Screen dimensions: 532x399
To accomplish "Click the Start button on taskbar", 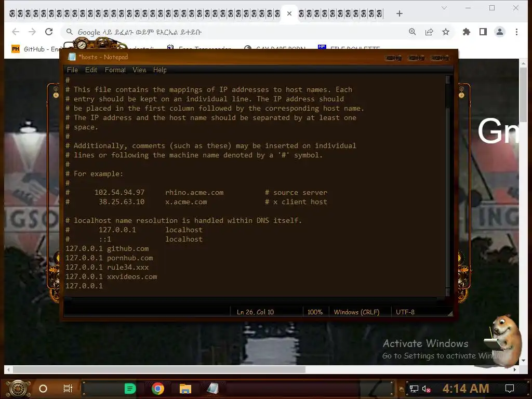I will [18, 389].
